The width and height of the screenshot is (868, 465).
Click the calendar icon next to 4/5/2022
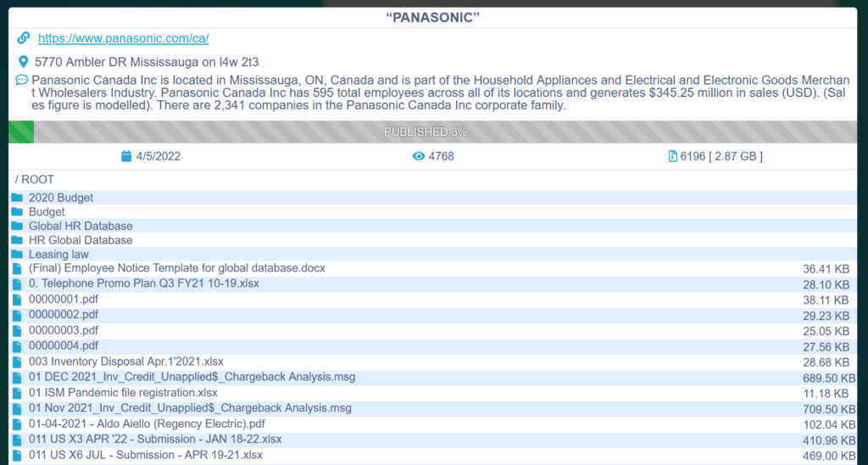pyautogui.click(x=126, y=156)
